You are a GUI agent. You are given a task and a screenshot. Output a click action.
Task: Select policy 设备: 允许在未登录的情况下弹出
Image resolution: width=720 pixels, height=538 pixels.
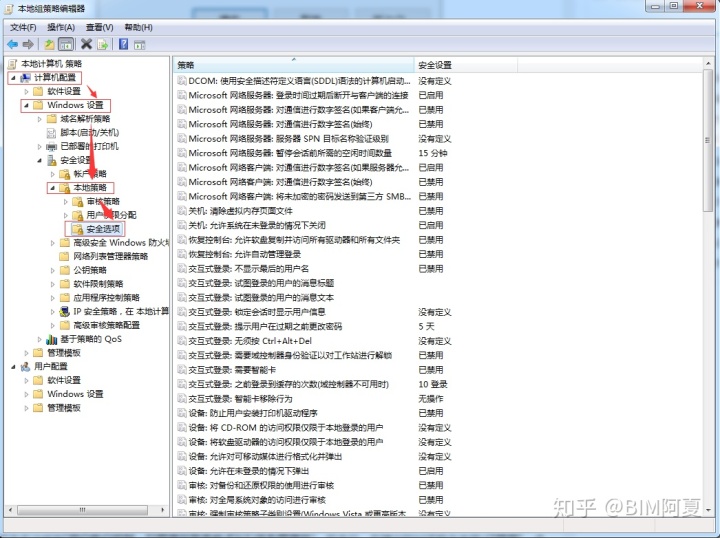point(248,471)
